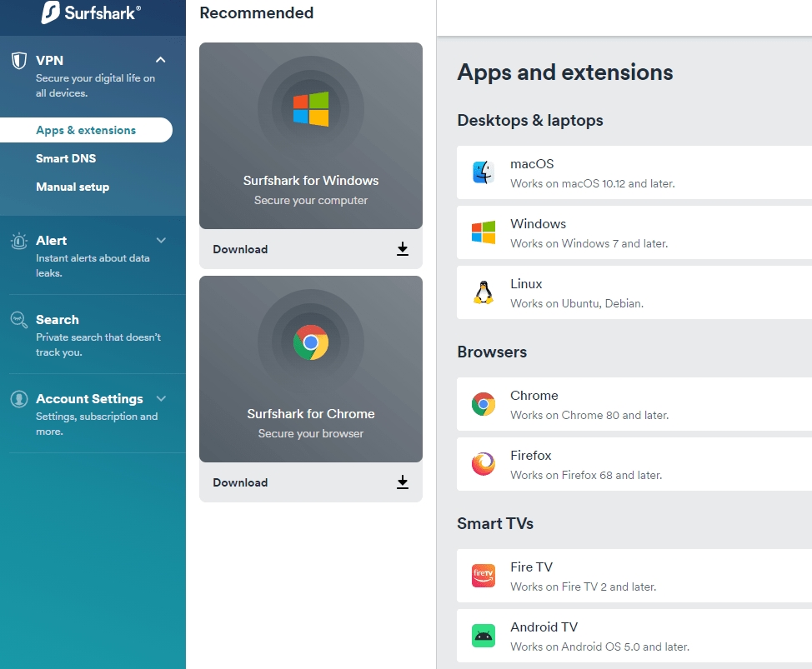Download Surfshark for Chrome

point(310,482)
